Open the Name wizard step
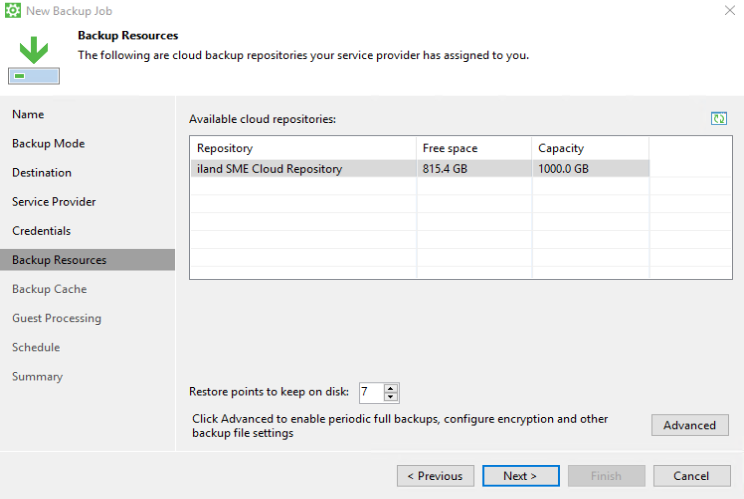744x499 pixels. click(28, 115)
